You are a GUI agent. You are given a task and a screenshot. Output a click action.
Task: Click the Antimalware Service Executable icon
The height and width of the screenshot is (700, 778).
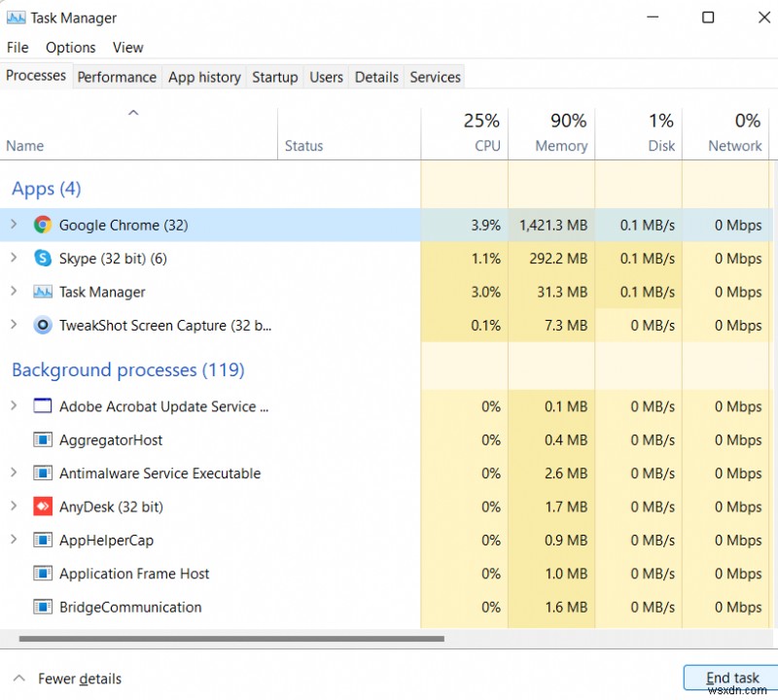pos(43,472)
